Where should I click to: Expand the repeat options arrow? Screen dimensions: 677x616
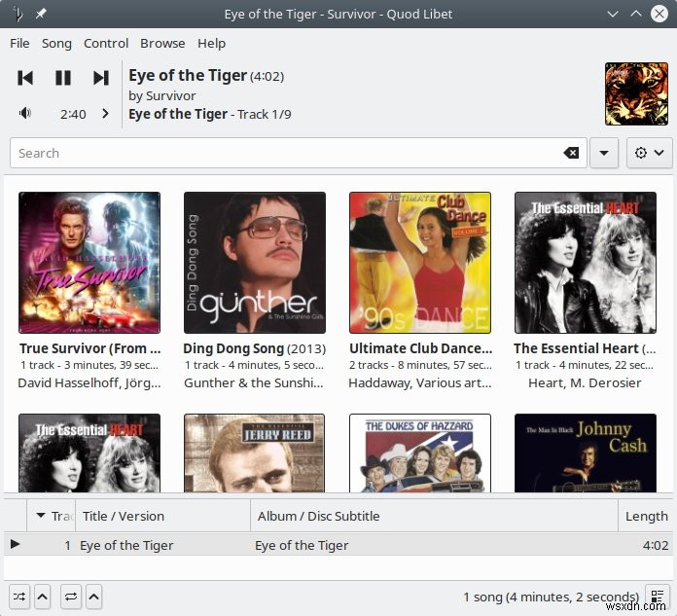click(x=93, y=597)
